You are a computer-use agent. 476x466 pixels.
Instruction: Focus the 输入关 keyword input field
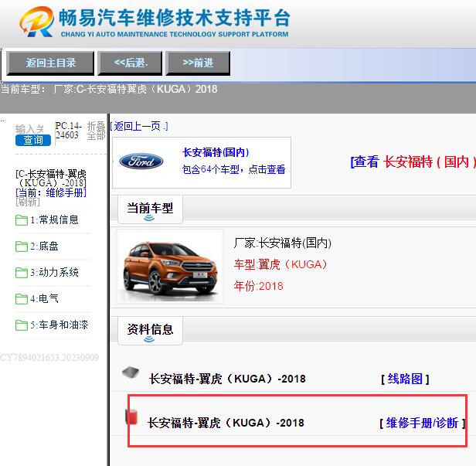(x=29, y=129)
